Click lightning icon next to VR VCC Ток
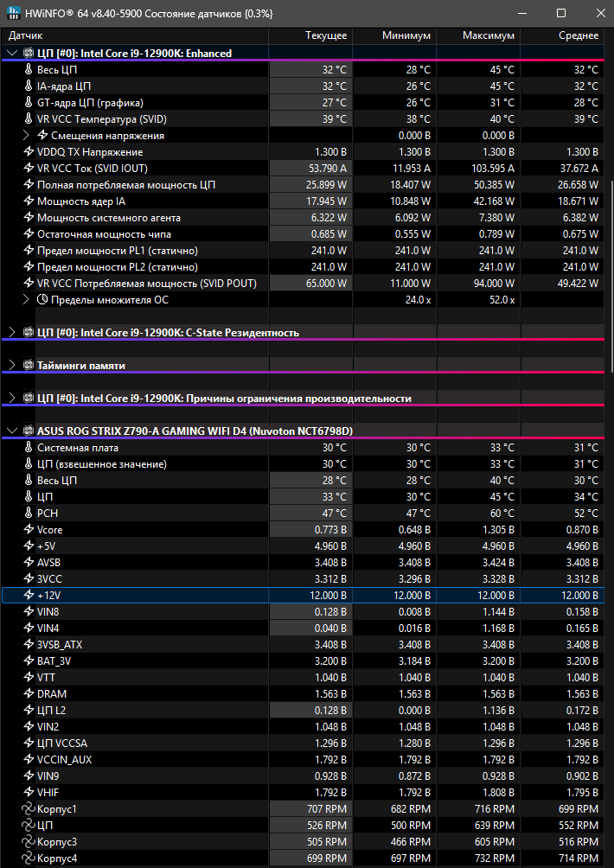 tap(29, 169)
